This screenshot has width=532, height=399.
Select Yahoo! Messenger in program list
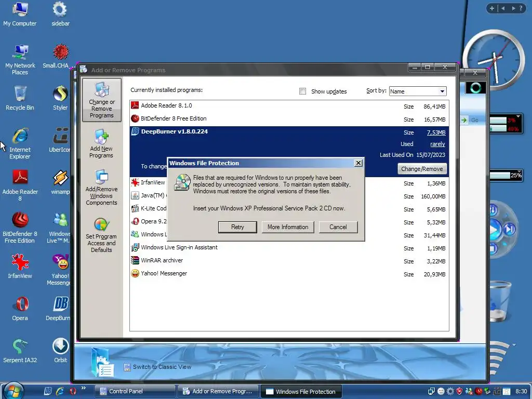[289, 274]
